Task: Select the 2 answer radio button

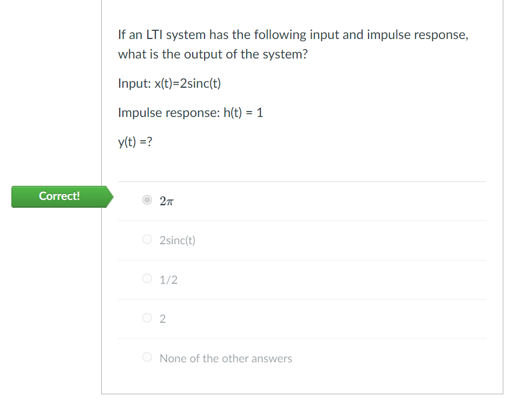Action: [x=147, y=318]
